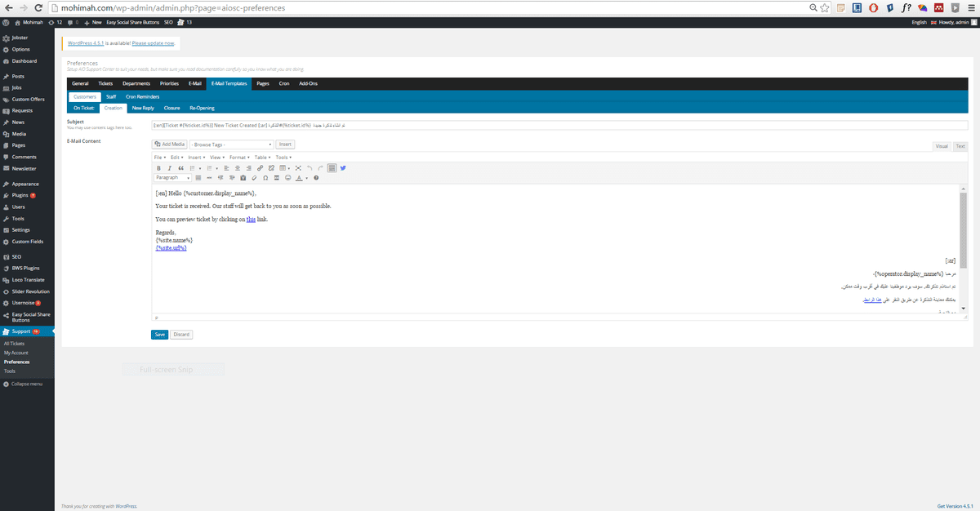Image resolution: width=980 pixels, height=511 pixels.
Task: Bookmark this page with the star
Action: coord(826,7)
